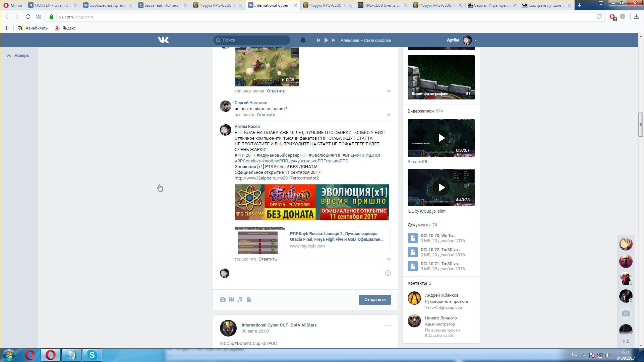Reload the page with the refresh icon
The width and height of the screenshot is (644, 362).
pyautogui.click(x=28, y=17)
